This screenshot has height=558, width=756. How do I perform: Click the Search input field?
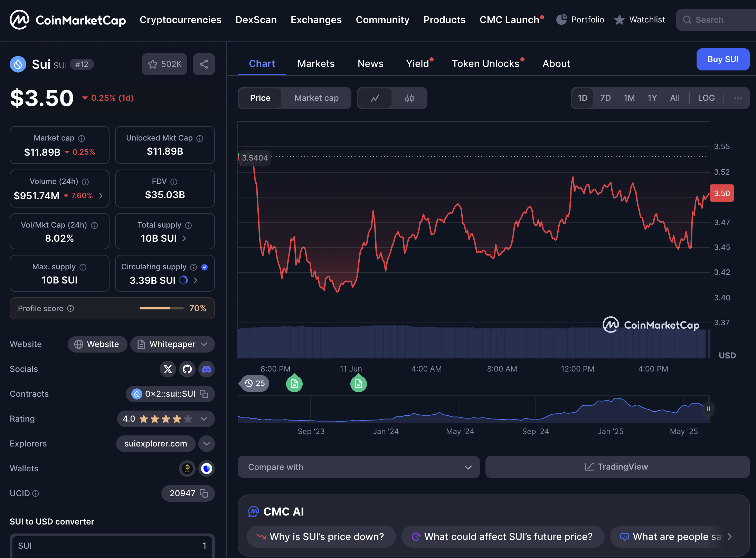716,20
